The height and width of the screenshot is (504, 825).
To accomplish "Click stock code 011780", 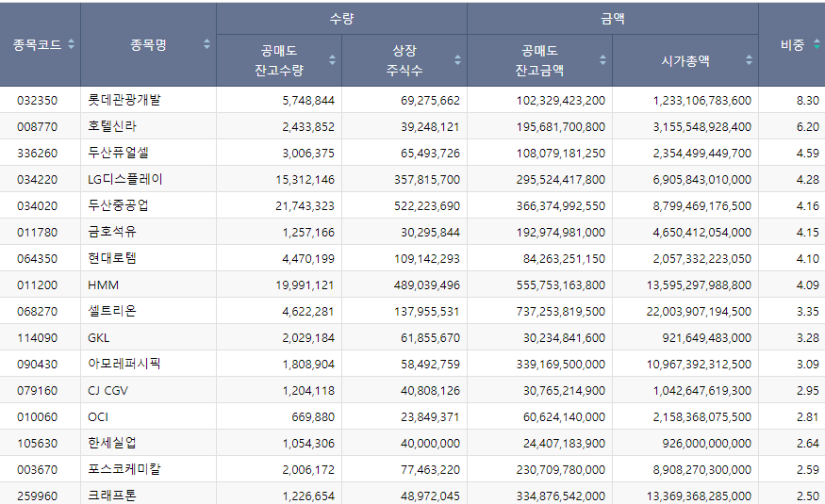I will tap(38, 232).
